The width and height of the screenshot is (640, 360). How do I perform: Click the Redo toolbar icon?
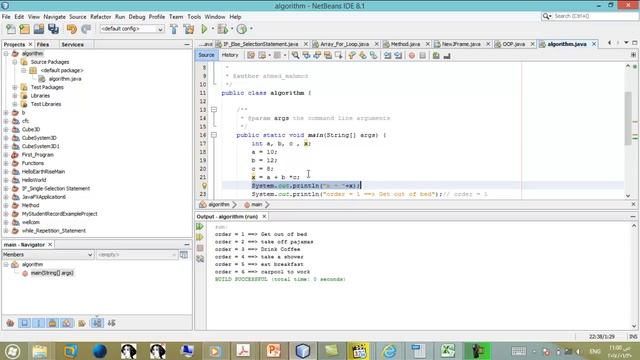pyautogui.click(x=86, y=29)
